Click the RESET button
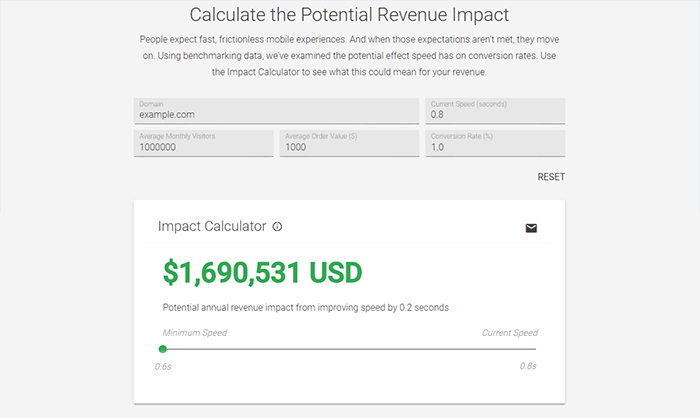Viewport: 700px width, 418px height. pyautogui.click(x=551, y=177)
